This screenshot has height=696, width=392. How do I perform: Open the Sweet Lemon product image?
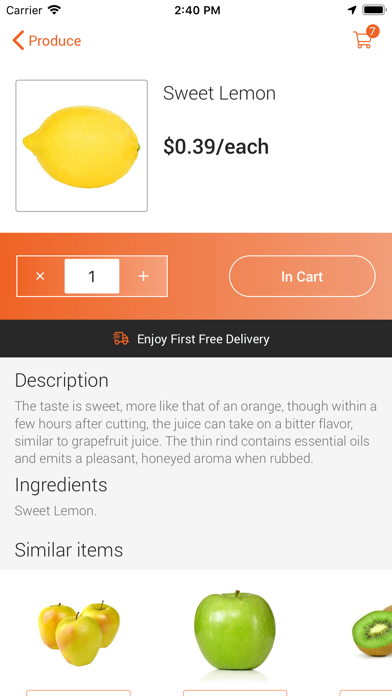82,146
